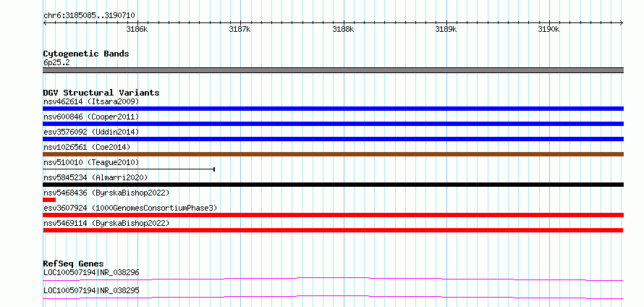Open variant nsv510010 (Teague2010) label

[91, 162]
